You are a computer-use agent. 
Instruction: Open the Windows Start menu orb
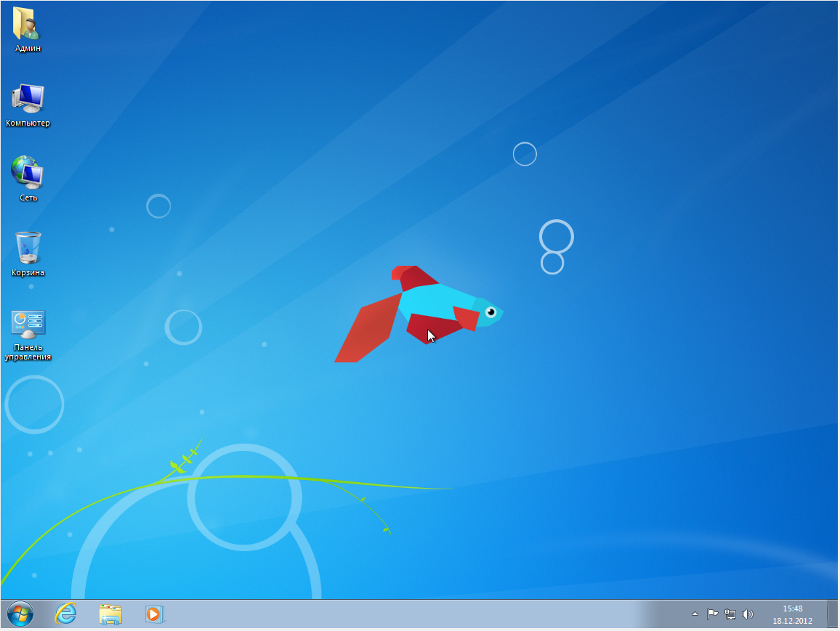(20, 614)
